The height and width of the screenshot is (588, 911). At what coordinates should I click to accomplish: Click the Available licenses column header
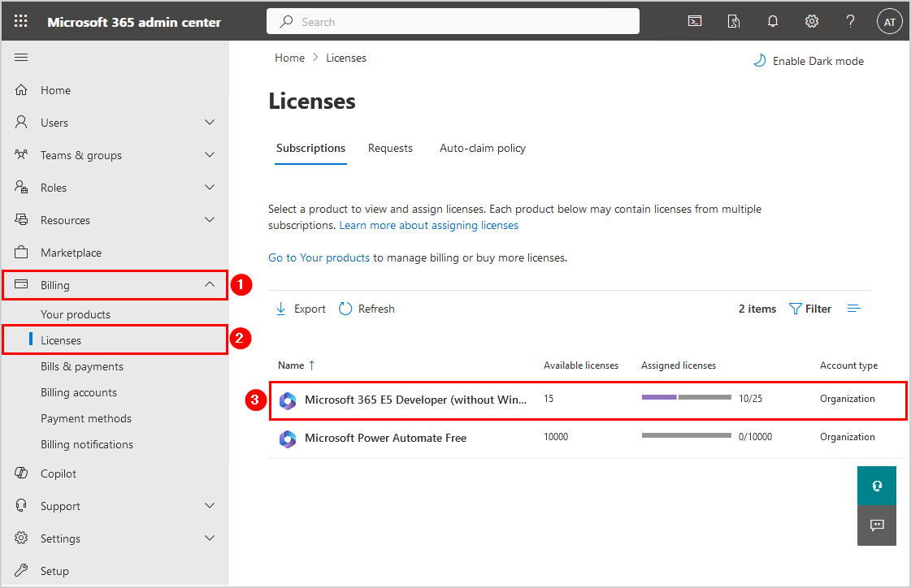click(x=581, y=365)
